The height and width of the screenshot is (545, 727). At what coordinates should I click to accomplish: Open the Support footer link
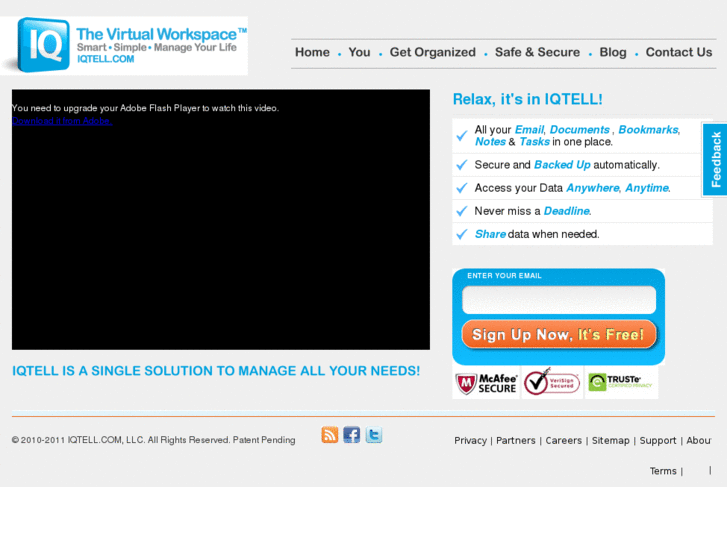(x=658, y=441)
